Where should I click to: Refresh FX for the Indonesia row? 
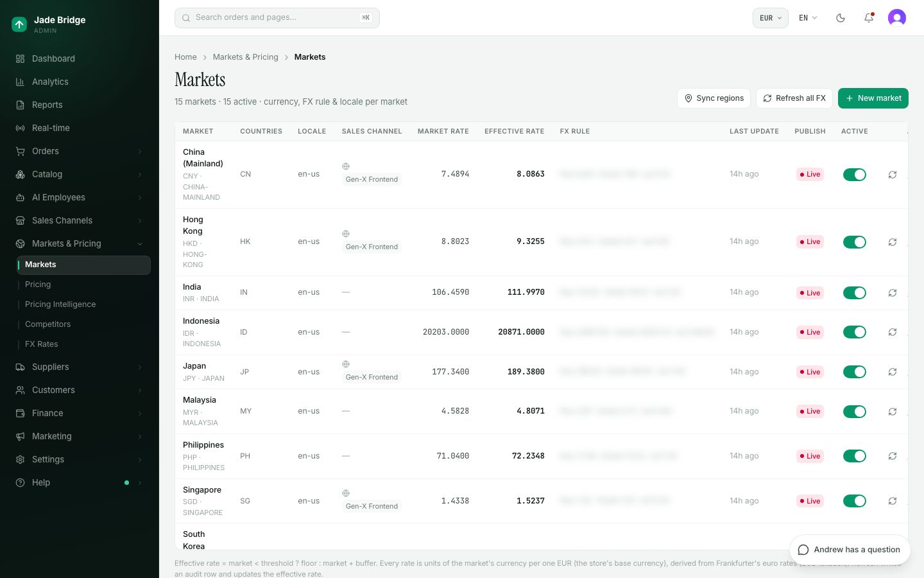pyautogui.click(x=893, y=332)
